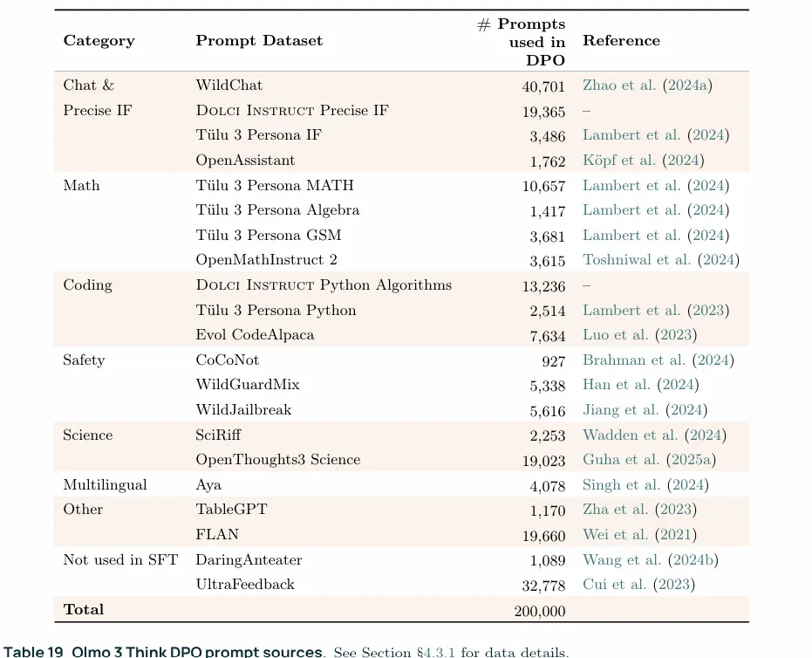
Task: Open the Cui et al. (2023) reference
Action: 638,585
